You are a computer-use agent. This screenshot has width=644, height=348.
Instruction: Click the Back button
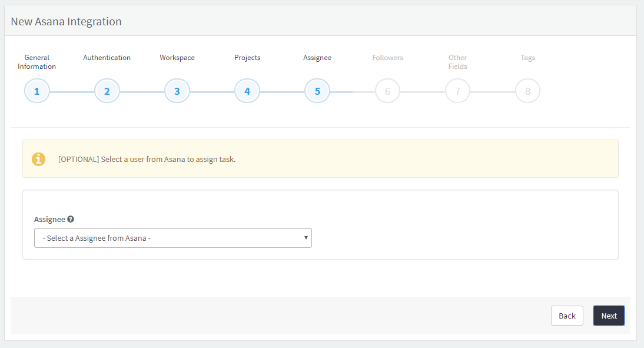567,316
